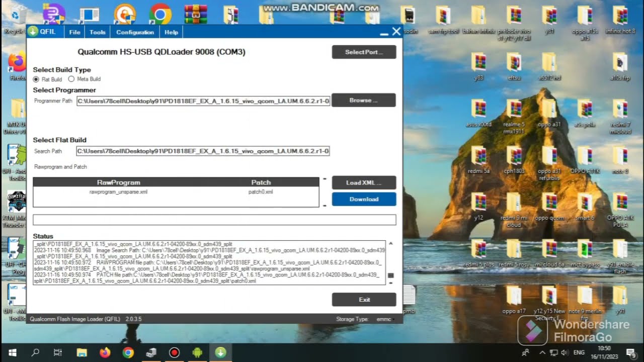Viewport: 644px width, 362px height.
Task: Open the cph1803 archive
Action: pyautogui.click(x=514, y=160)
